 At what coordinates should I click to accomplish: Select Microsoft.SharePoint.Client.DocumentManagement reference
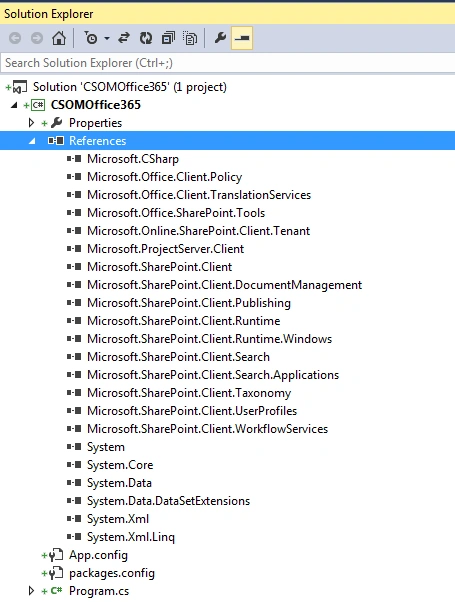coord(224,285)
